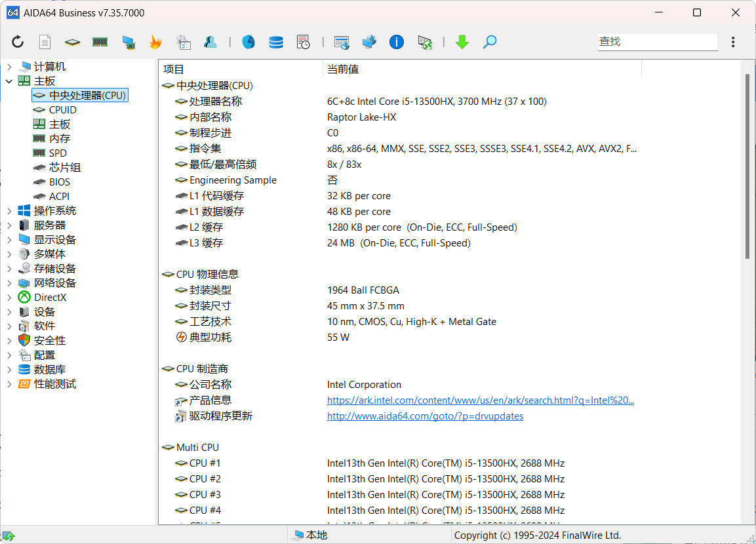Click the 本地 status bar entry
The width and height of the screenshot is (756, 544).
pos(311,535)
